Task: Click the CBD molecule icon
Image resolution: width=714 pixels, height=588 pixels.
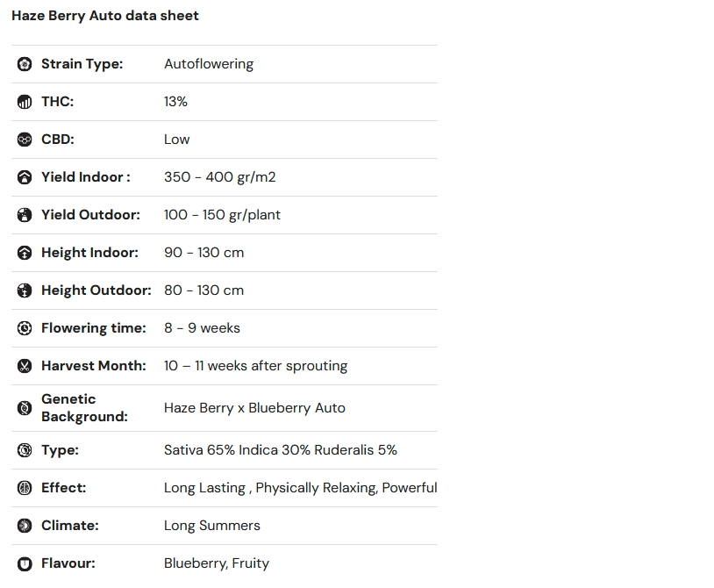Action: click(x=25, y=140)
